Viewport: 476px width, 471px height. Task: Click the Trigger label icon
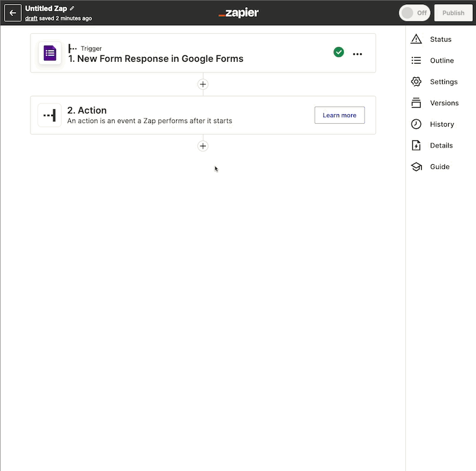pyautogui.click(x=73, y=48)
